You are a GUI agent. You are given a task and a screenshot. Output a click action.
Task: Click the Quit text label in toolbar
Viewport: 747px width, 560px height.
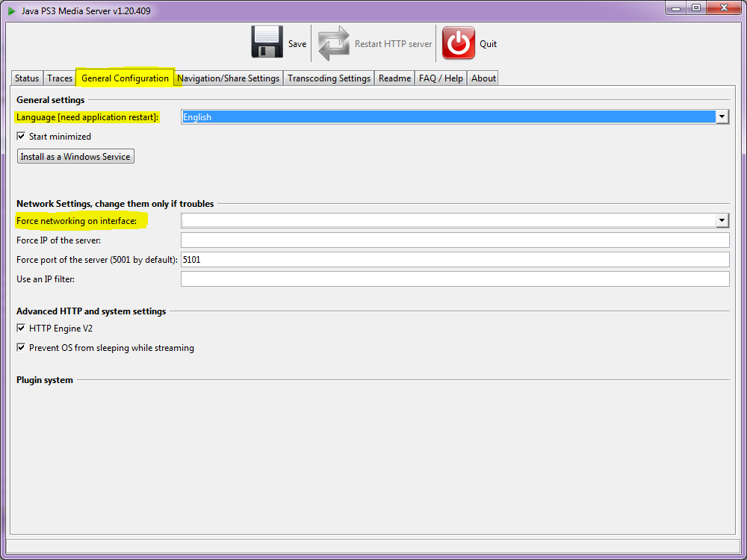(488, 44)
